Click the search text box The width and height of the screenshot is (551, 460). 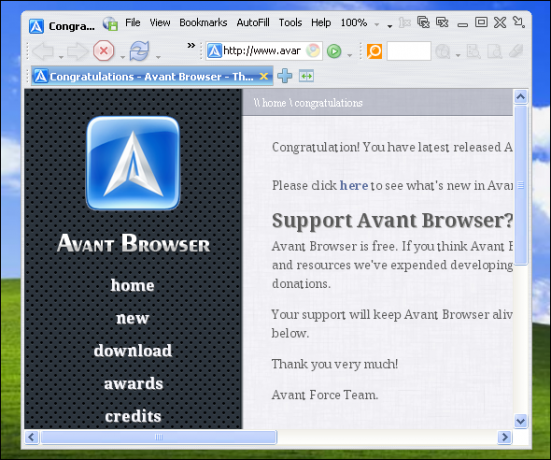[x=409, y=51]
